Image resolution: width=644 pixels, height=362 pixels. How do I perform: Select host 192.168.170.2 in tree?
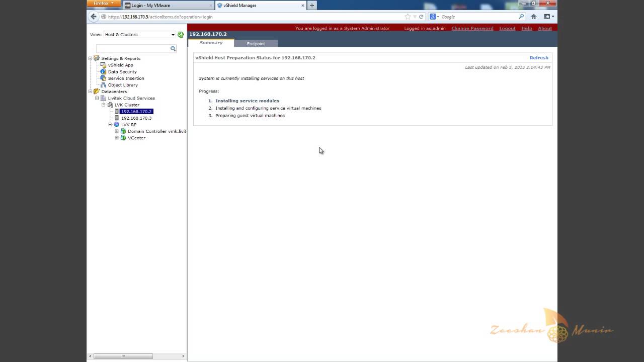click(136, 112)
